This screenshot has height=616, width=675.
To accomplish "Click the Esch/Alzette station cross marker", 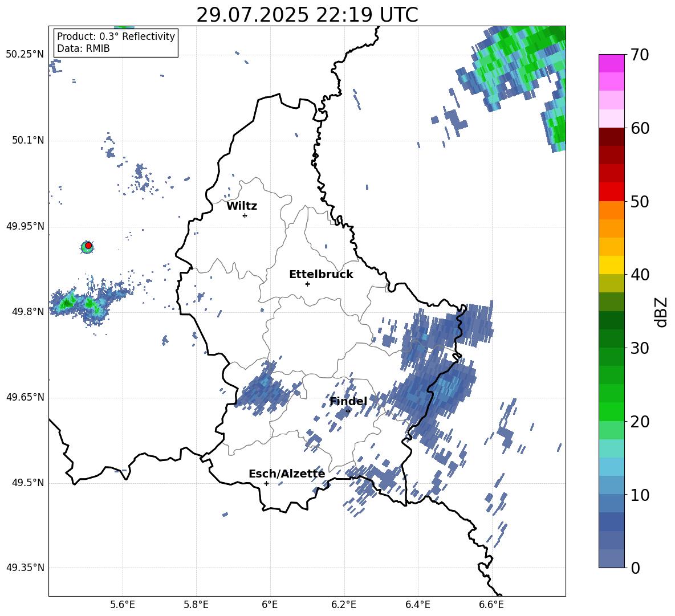I will (266, 483).
